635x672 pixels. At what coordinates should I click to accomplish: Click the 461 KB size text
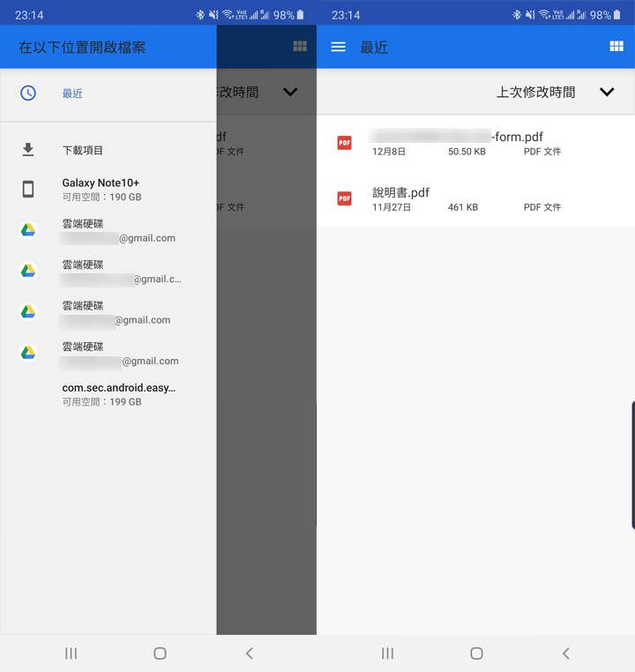(463, 207)
